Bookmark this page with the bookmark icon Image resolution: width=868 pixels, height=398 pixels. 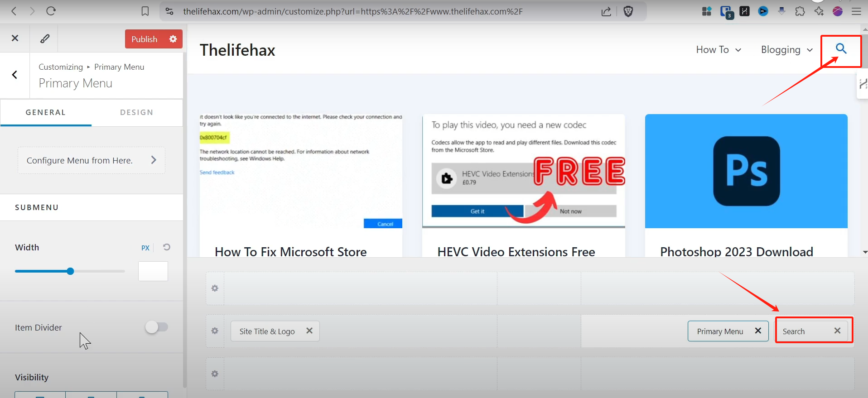point(145,11)
